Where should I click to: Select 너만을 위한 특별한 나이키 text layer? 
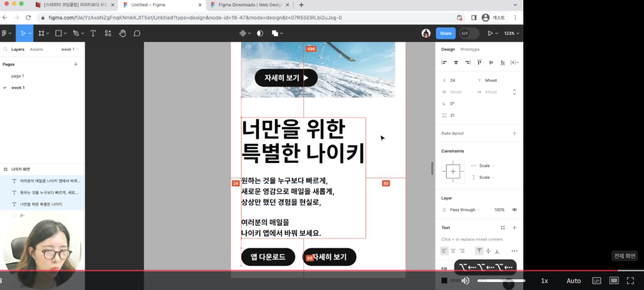[x=42, y=204]
